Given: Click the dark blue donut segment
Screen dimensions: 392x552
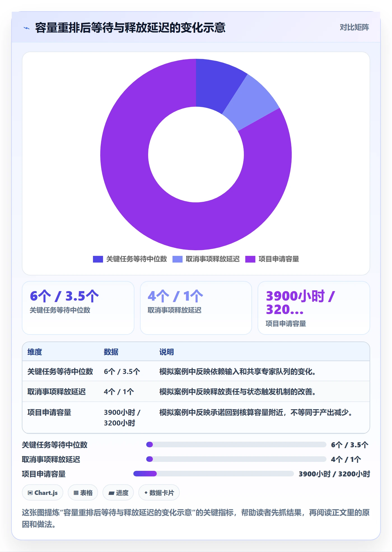Looking at the screenshot, I should click(217, 84).
